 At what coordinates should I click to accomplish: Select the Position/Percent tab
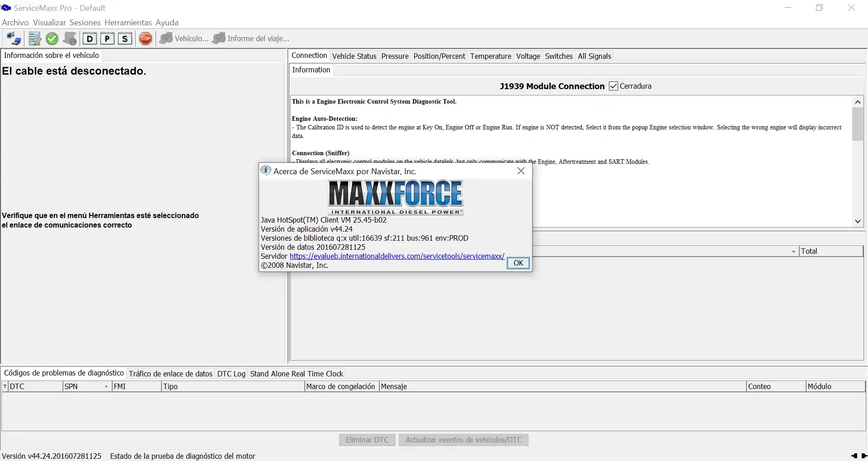439,56
